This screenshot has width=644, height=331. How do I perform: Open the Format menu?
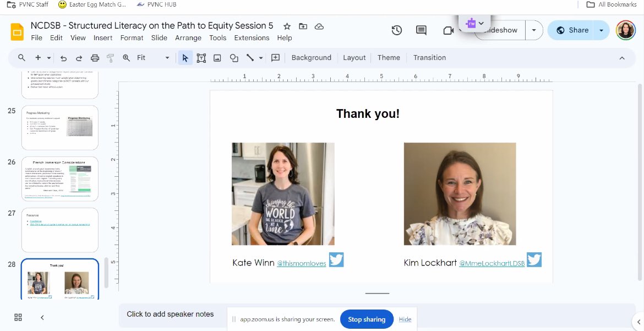click(132, 38)
